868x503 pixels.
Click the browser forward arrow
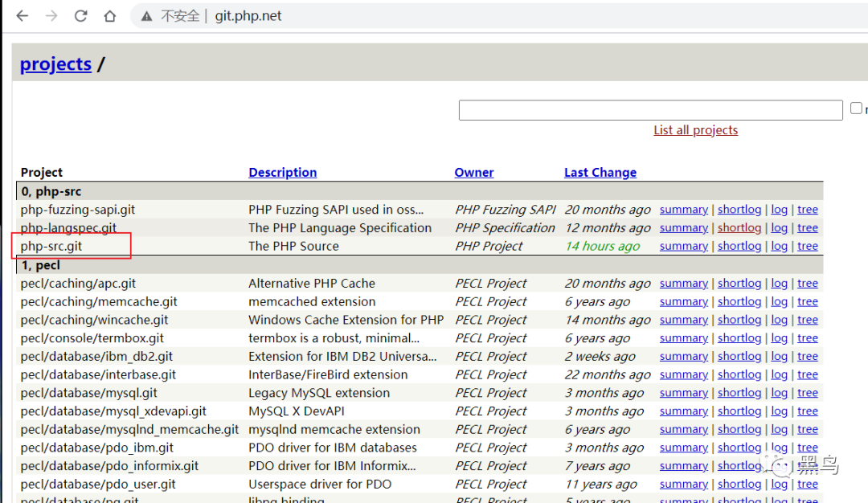coord(51,16)
